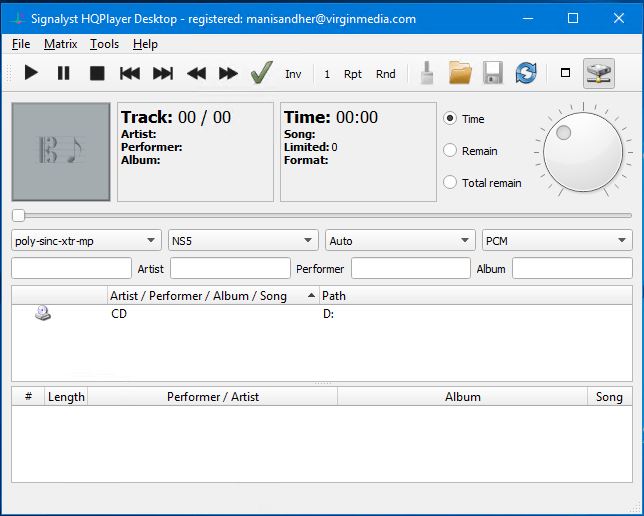Toggle the network library view icon

click(x=599, y=73)
